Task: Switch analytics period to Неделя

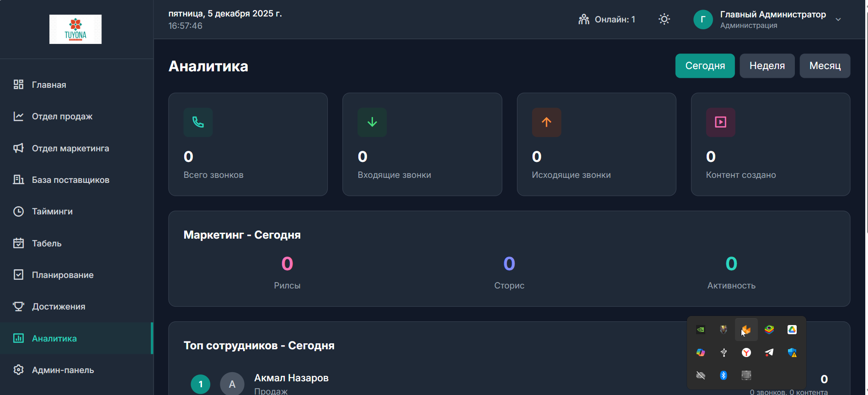Action: click(x=767, y=66)
